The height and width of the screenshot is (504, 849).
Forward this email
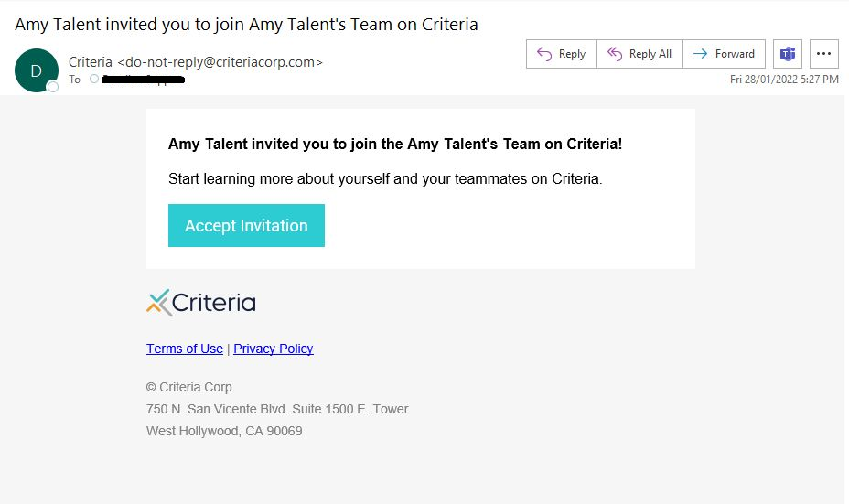tap(724, 54)
